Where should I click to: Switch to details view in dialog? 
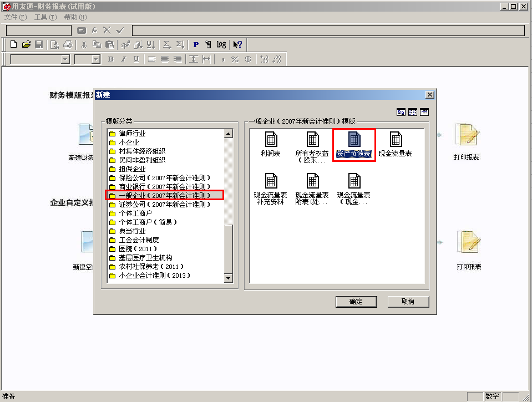pos(424,113)
